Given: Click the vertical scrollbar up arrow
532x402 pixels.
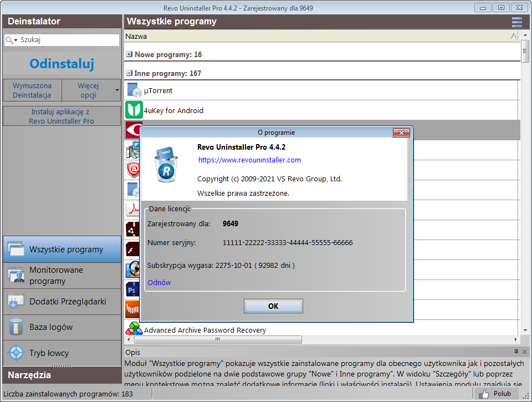Looking at the screenshot, I should (x=525, y=35).
